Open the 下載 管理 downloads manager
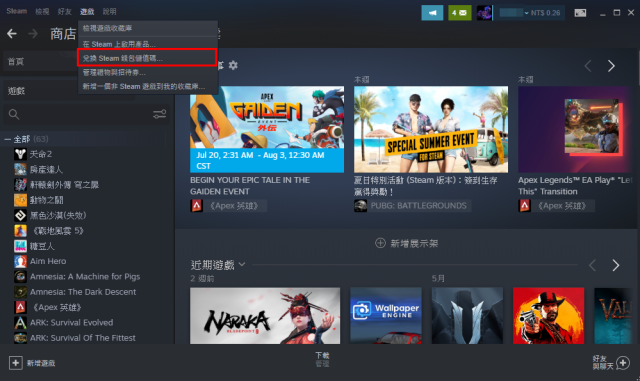Viewport: 640px width, 381px height. tap(322, 359)
